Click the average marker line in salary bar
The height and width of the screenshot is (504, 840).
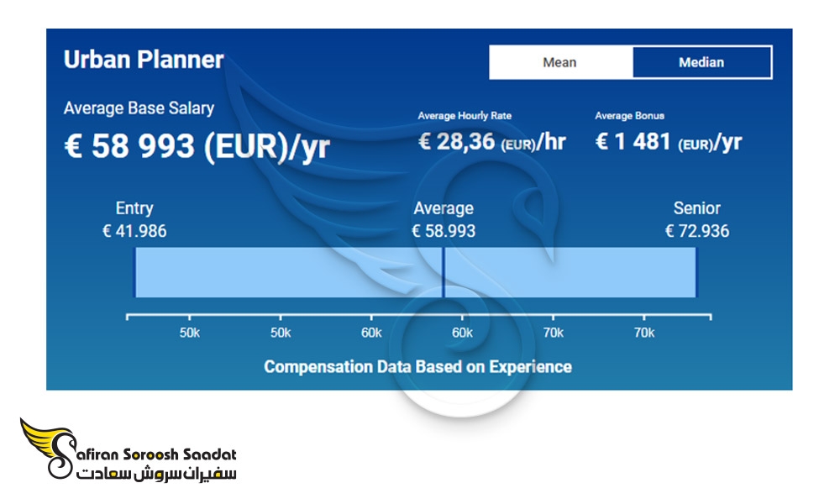pos(444,272)
